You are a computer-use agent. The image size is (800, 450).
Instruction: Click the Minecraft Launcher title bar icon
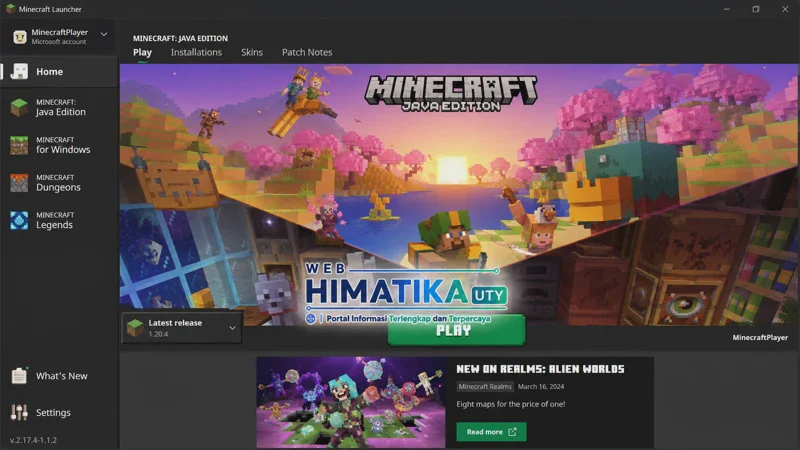pyautogui.click(x=10, y=9)
